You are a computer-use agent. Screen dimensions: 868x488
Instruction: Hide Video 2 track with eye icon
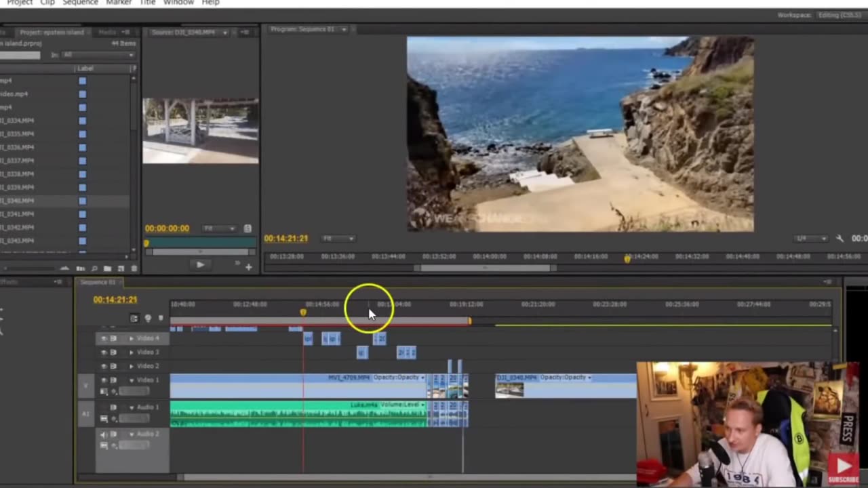click(104, 366)
